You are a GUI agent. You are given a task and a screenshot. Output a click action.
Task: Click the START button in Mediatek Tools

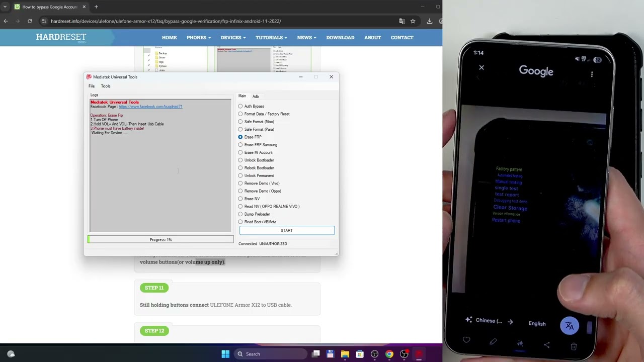point(287,230)
